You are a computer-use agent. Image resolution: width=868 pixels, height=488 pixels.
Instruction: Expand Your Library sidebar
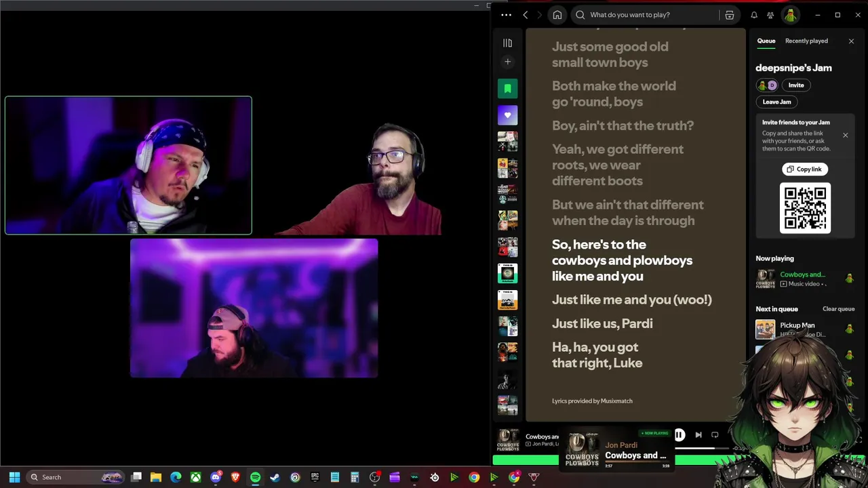[507, 43]
